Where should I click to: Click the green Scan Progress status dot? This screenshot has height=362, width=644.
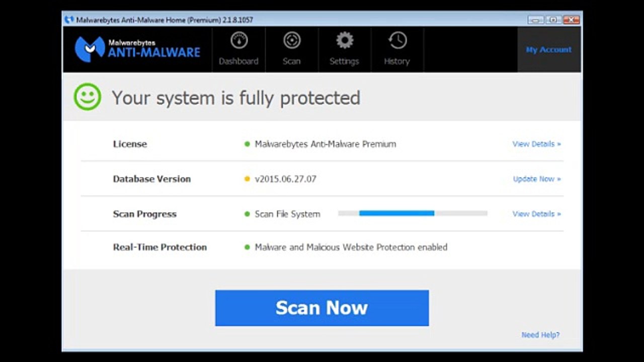247,214
